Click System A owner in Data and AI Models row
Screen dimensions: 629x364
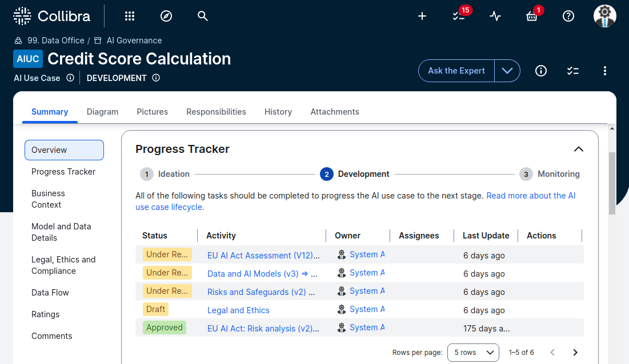coord(367,273)
